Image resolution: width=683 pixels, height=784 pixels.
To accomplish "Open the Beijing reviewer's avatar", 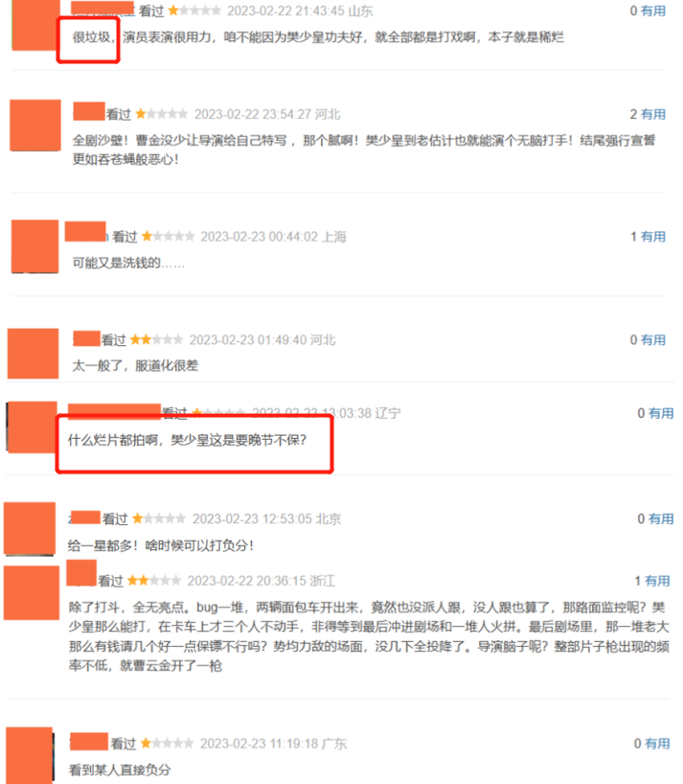I will point(30,529).
